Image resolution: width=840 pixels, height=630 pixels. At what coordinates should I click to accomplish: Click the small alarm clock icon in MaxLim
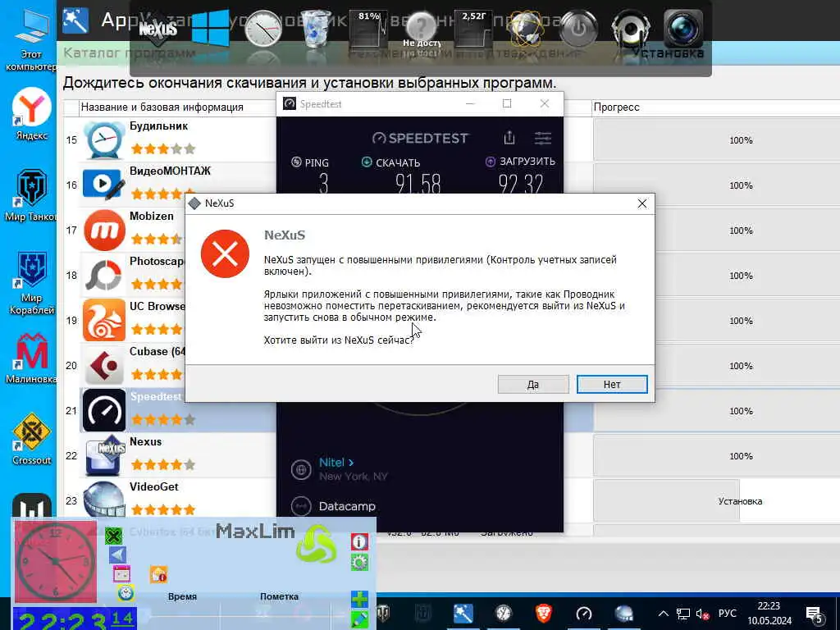[x=126, y=592]
